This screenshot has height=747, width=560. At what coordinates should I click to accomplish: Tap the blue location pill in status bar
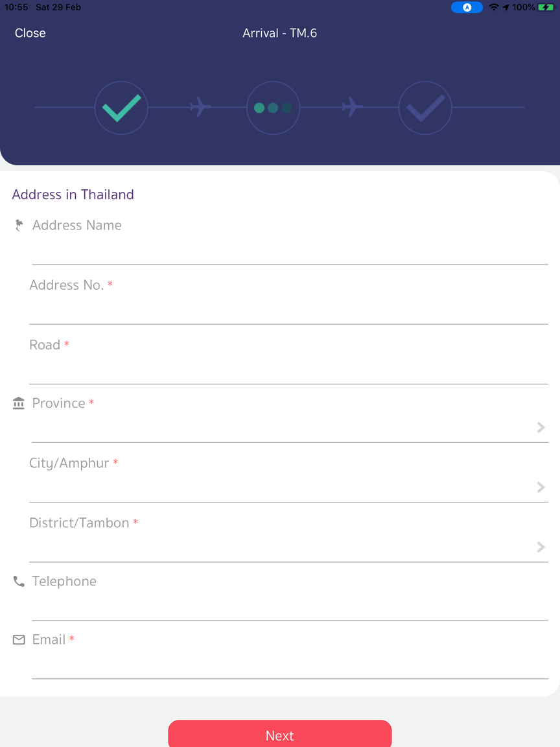pyautogui.click(x=467, y=8)
